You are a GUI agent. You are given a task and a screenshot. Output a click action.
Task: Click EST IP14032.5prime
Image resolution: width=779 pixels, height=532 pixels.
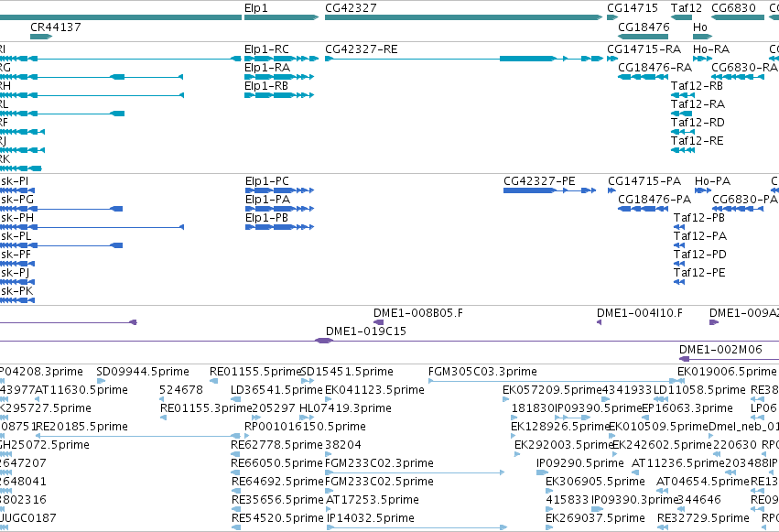pos(417,527)
